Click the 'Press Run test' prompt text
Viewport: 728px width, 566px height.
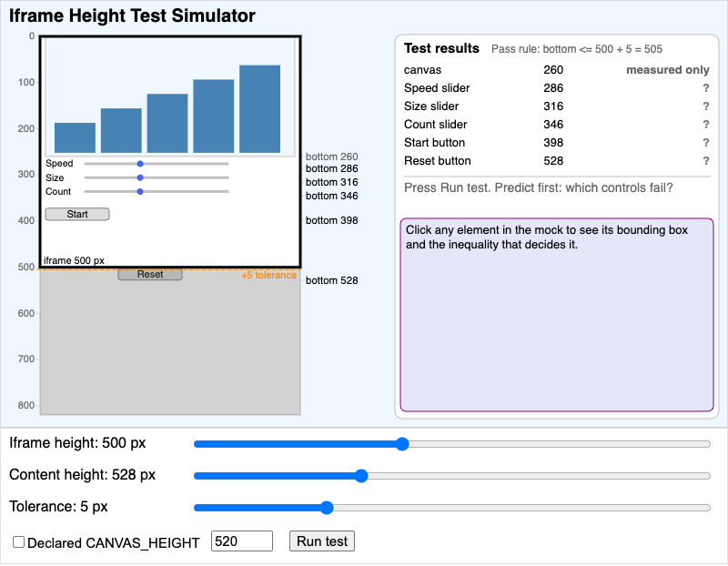click(x=539, y=188)
